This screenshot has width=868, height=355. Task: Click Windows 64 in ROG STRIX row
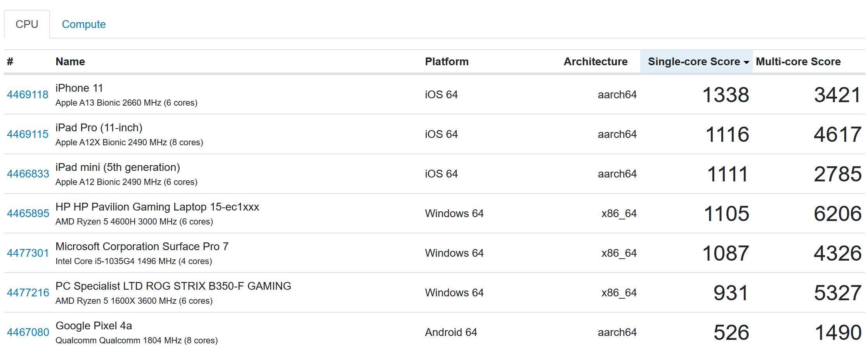click(454, 292)
